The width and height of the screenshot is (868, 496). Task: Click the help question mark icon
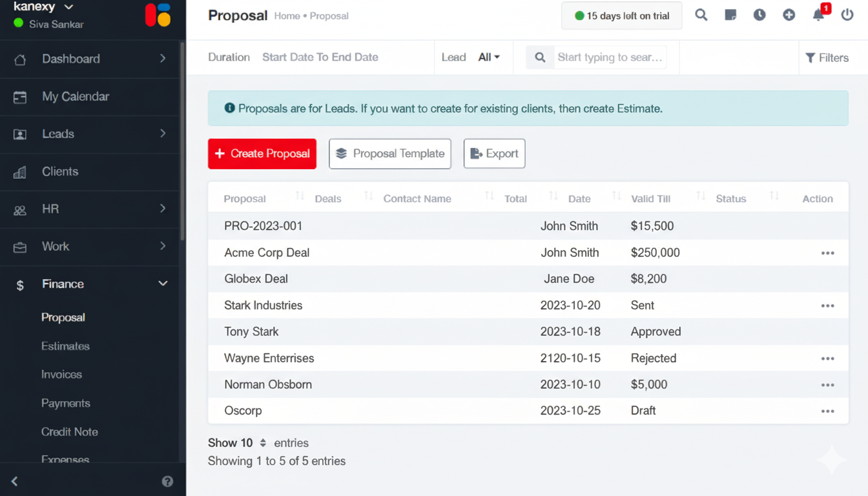pos(167,481)
